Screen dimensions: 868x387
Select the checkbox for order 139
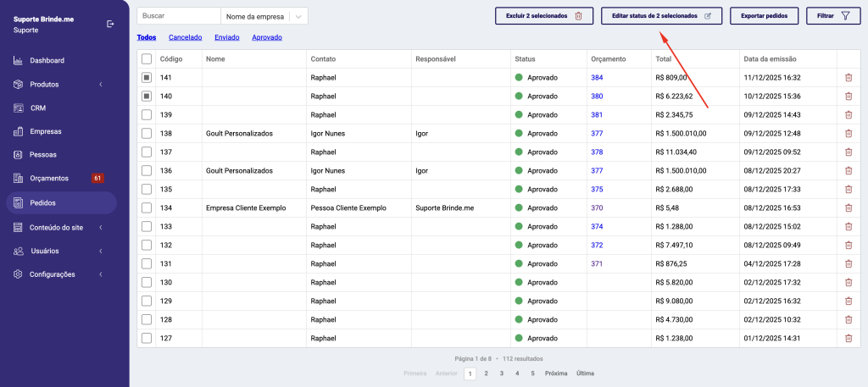click(x=147, y=114)
